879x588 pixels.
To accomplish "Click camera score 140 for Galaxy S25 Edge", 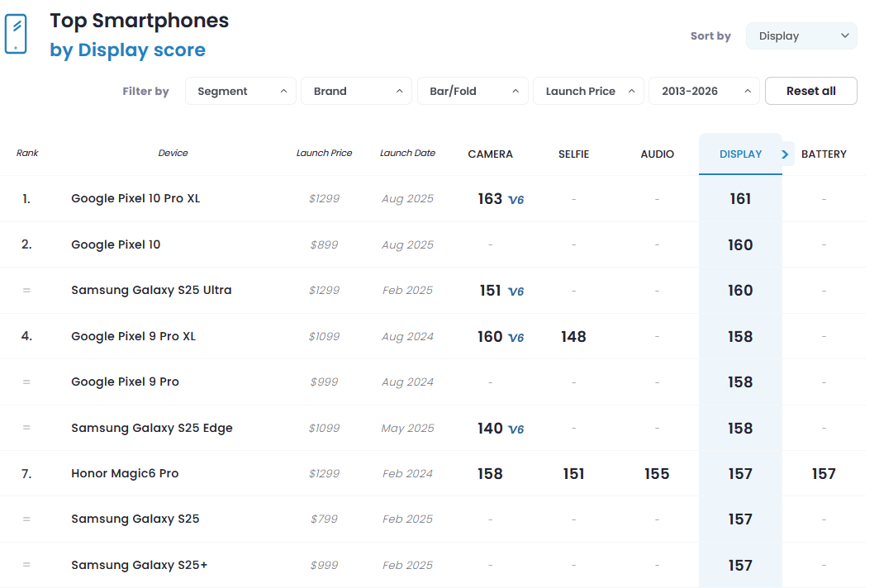I will [490, 429].
